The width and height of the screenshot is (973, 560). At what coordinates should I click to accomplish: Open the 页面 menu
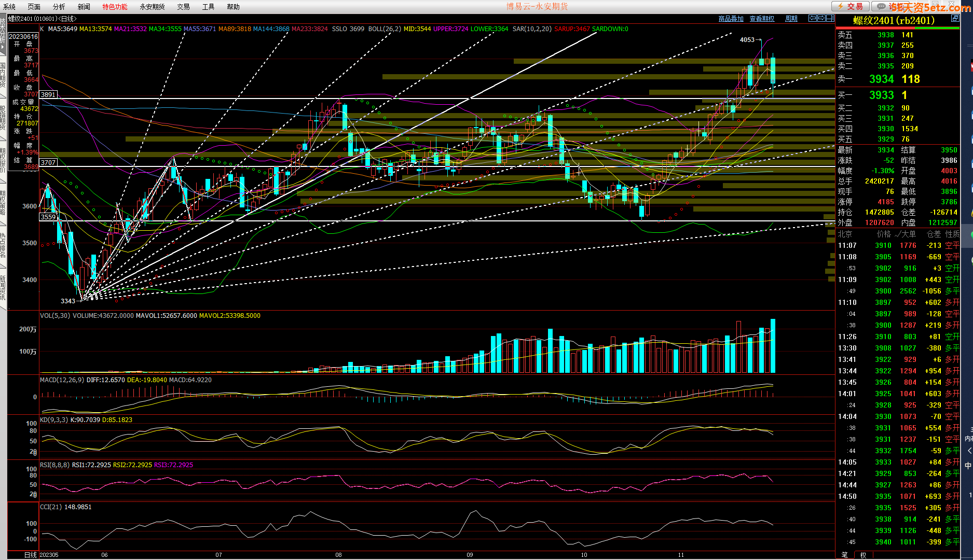pos(34,7)
